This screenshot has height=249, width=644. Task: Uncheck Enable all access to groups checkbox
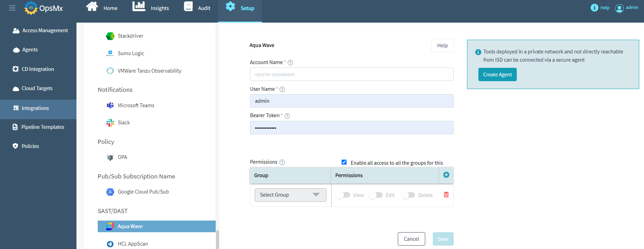pos(344,162)
